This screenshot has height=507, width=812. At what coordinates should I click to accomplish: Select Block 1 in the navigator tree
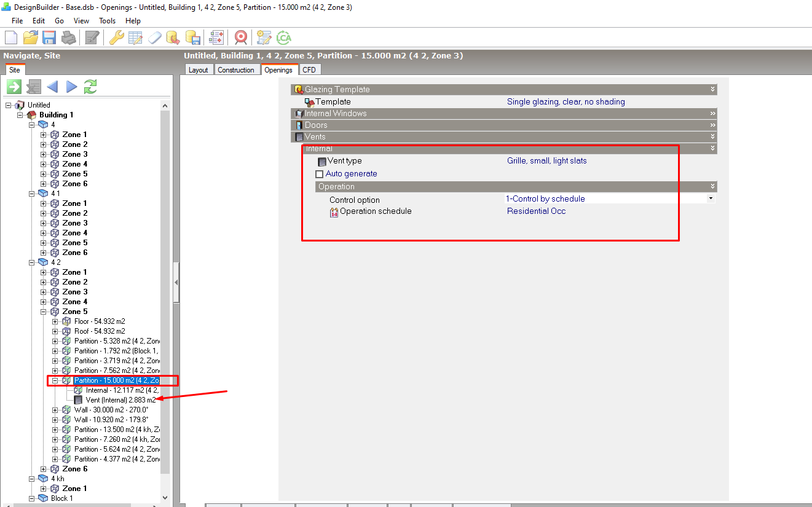click(62, 498)
